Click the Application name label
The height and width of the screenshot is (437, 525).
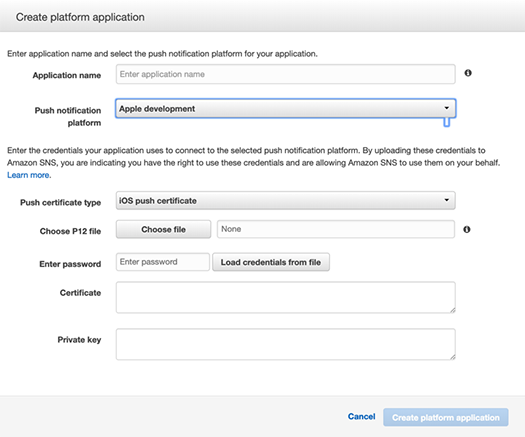click(67, 75)
